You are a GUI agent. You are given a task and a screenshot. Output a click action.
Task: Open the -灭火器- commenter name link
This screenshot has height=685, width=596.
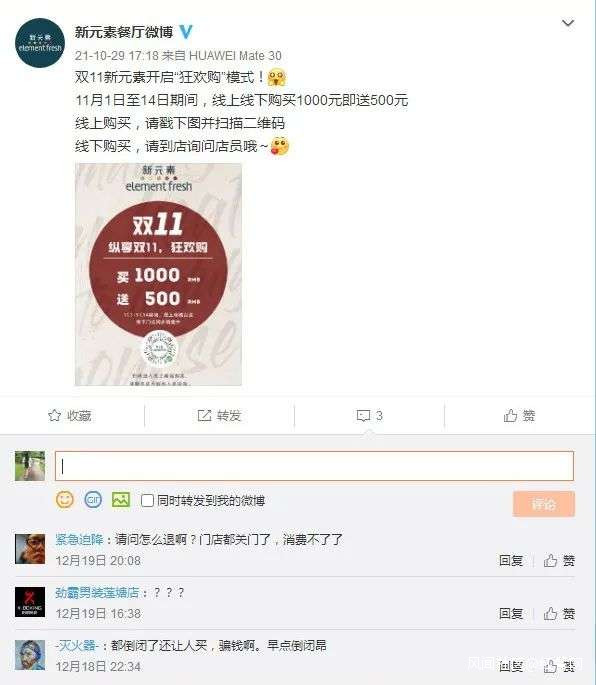tap(77, 646)
